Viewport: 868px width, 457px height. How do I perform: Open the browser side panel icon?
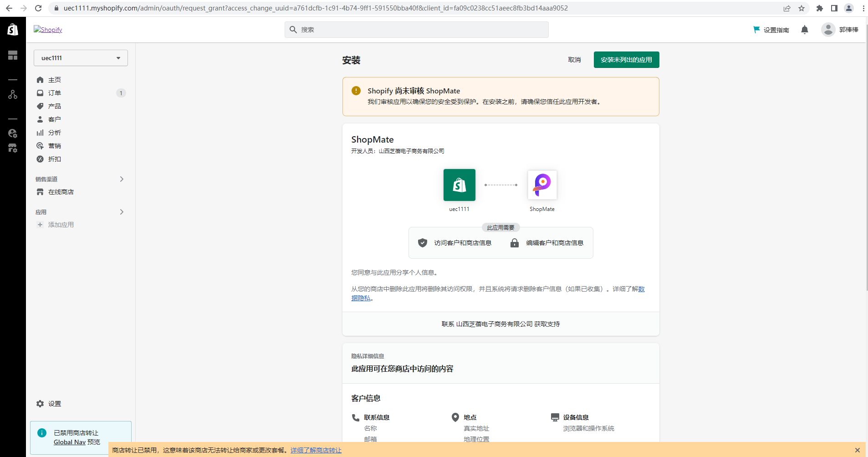tap(834, 8)
